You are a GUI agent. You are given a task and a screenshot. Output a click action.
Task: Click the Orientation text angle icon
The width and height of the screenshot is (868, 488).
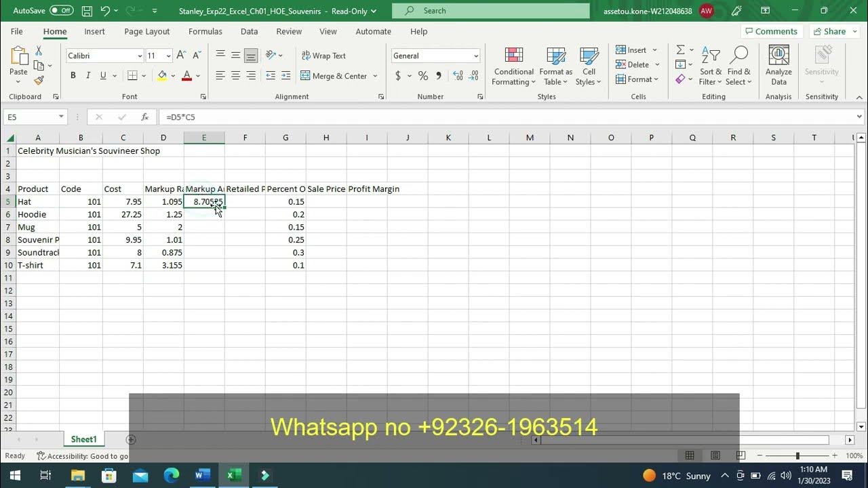point(271,56)
